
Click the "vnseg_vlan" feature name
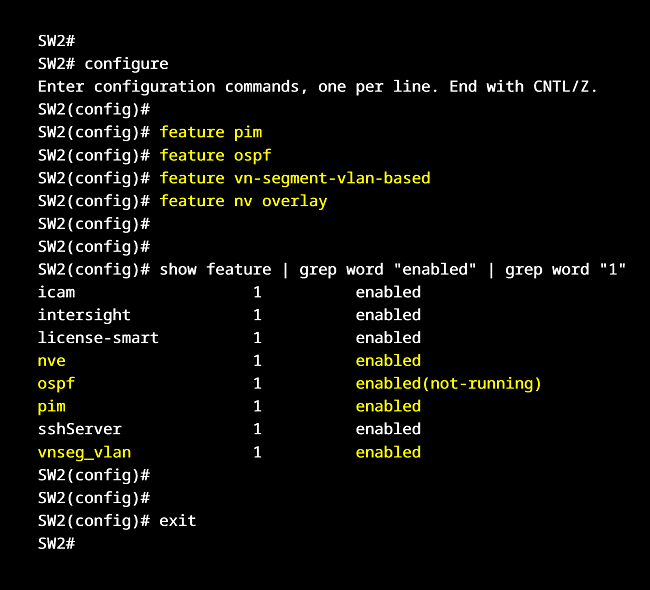(x=84, y=452)
